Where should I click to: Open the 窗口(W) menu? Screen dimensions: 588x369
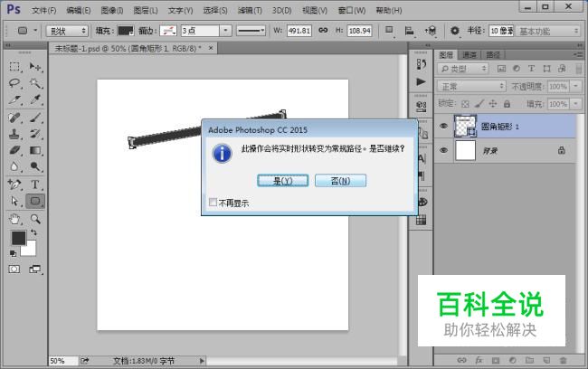pos(352,11)
